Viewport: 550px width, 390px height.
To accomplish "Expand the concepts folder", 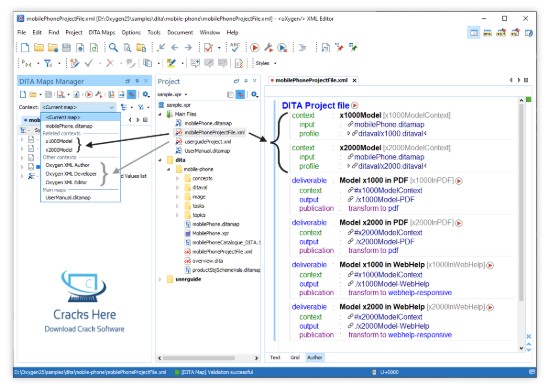I will [177, 179].
